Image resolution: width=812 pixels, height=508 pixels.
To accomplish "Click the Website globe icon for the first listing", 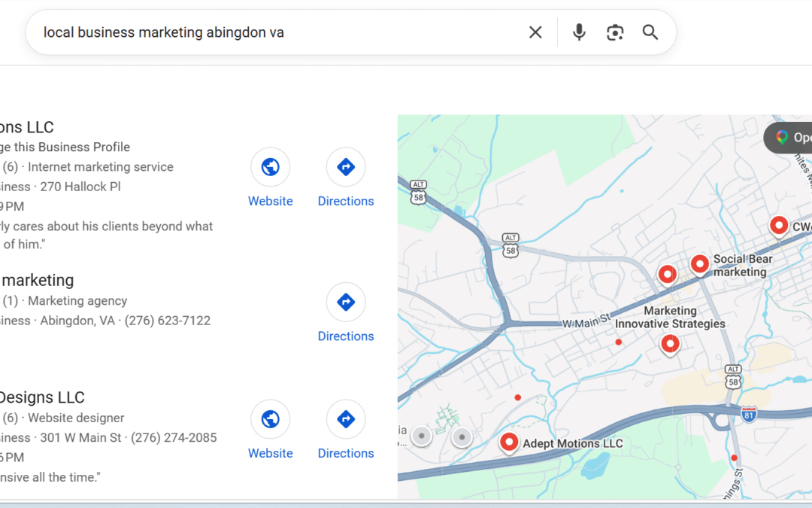I will click(x=270, y=167).
